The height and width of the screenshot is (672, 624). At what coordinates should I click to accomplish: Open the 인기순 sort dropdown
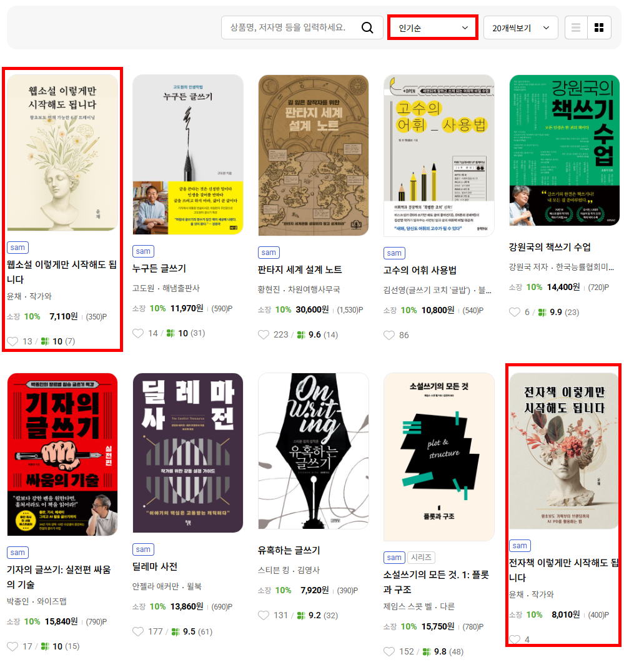click(x=433, y=28)
